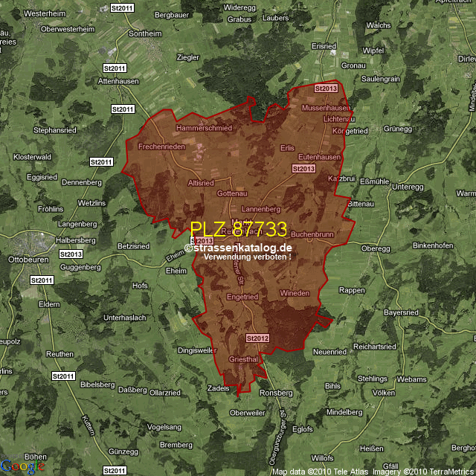The height and width of the screenshot is (476, 476).
Task: Click the Ronsberg place label
Action: (x=275, y=393)
